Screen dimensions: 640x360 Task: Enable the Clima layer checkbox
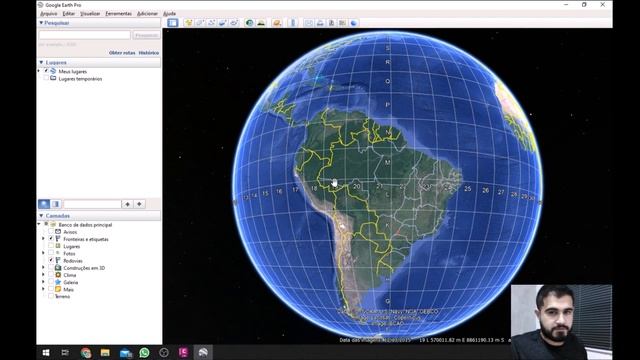point(51,275)
